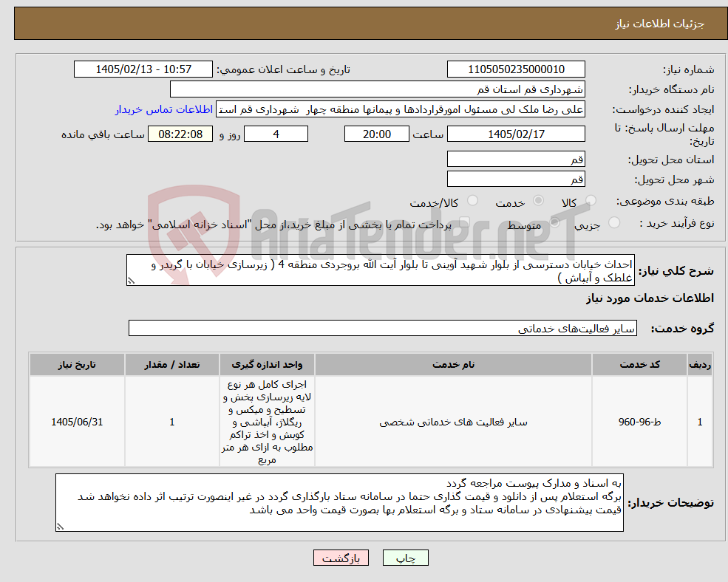Select the کالا radio button
This screenshot has height=582, width=728.
click(591, 200)
